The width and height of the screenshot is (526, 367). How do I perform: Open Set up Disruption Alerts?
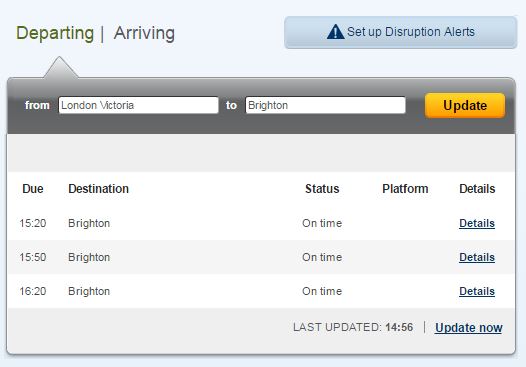tap(401, 32)
